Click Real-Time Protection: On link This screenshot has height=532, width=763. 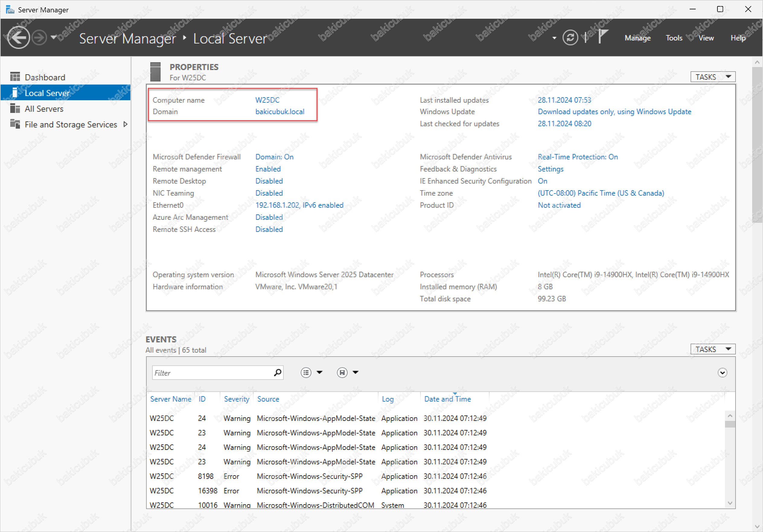click(578, 157)
